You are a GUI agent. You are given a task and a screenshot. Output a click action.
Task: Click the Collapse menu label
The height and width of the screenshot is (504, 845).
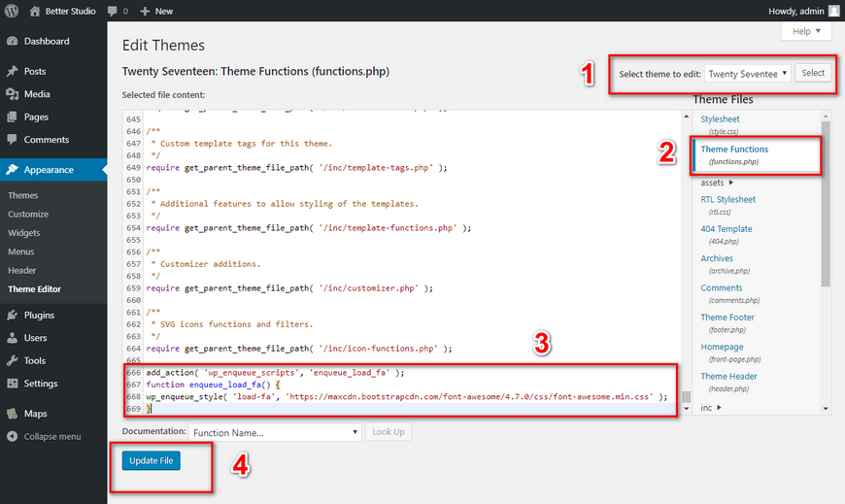(52, 437)
